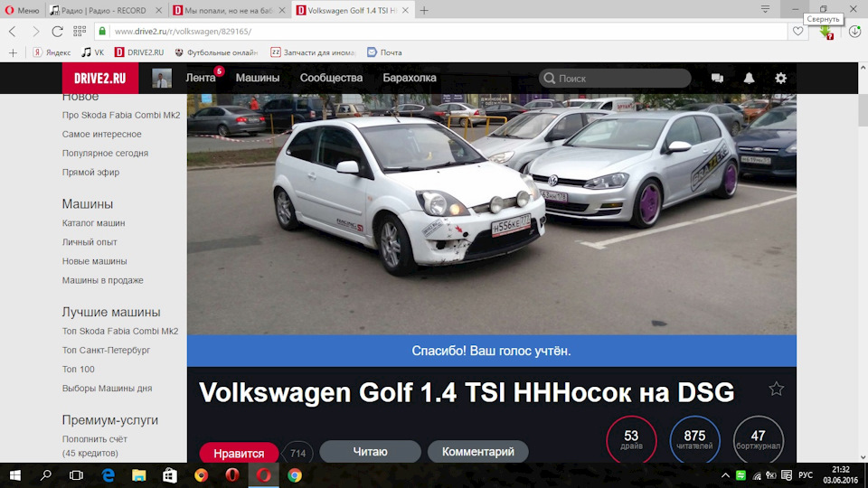Open Windows taskbar search
This screenshot has height=488, width=868.
pos(46,475)
